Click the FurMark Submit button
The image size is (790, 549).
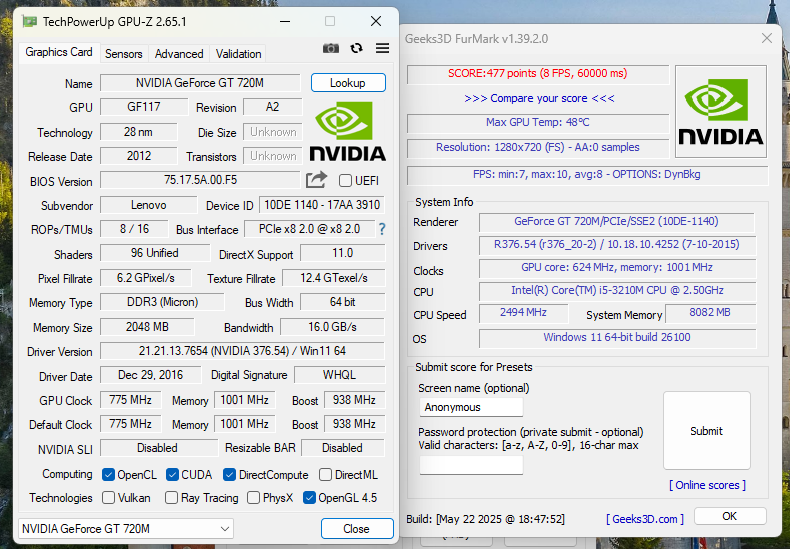706,431
